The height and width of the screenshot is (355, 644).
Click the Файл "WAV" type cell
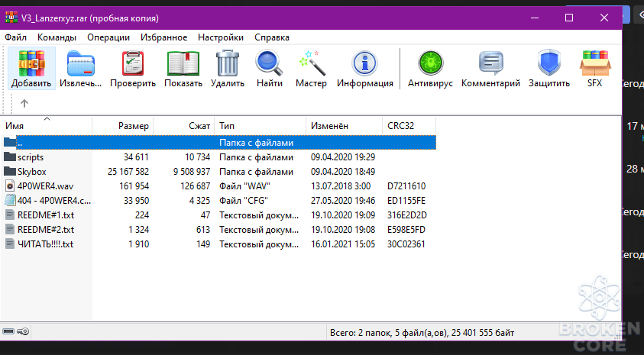click(x=244, y=186)
